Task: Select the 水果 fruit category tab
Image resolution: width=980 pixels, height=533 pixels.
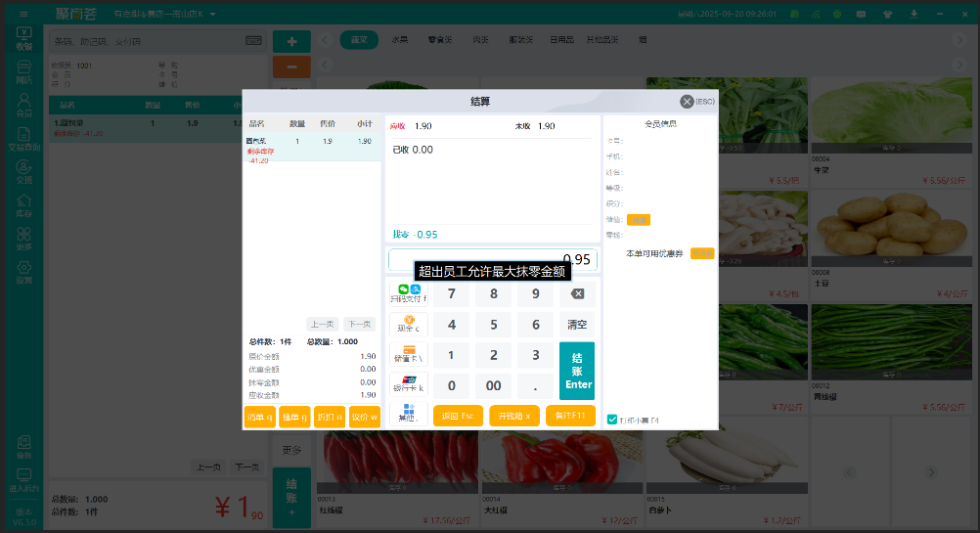Action: (x=400, y=40)
